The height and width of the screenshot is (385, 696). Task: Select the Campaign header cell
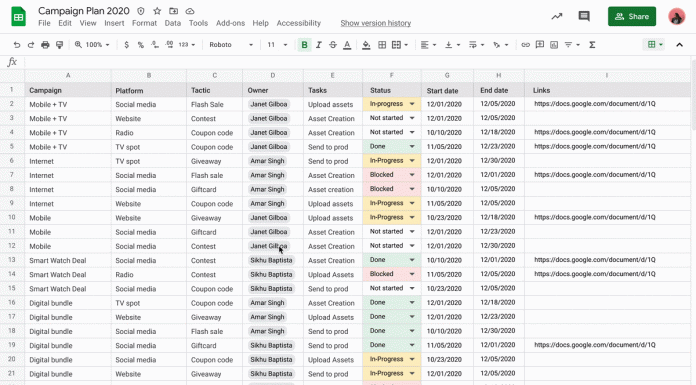tap(68, 90)
